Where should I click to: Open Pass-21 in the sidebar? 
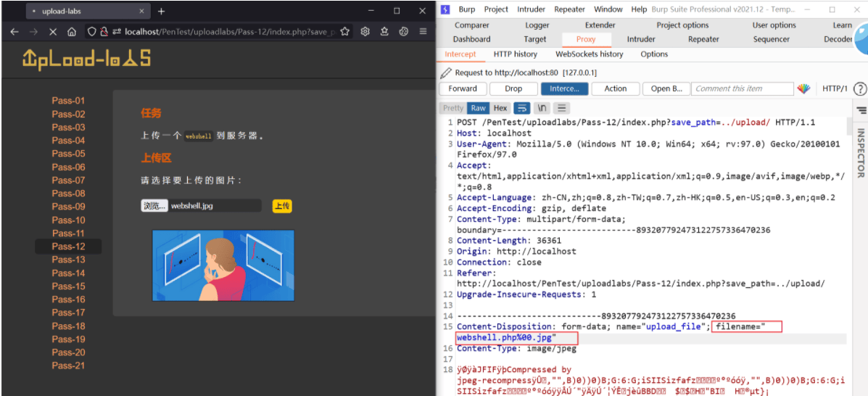coord(69,366)
